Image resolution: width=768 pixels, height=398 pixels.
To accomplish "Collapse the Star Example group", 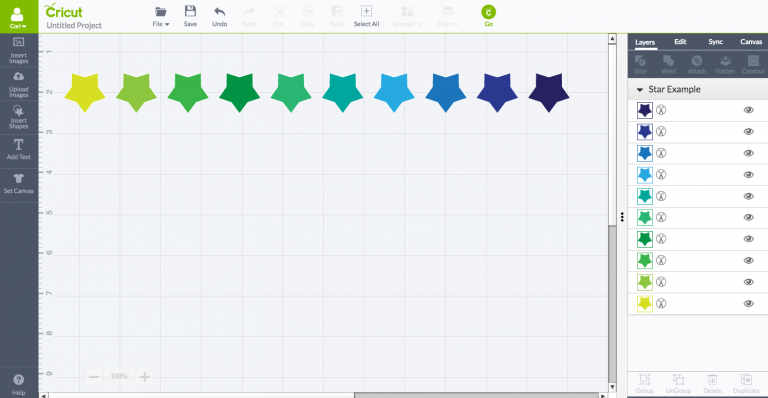I will click(639, 90).
